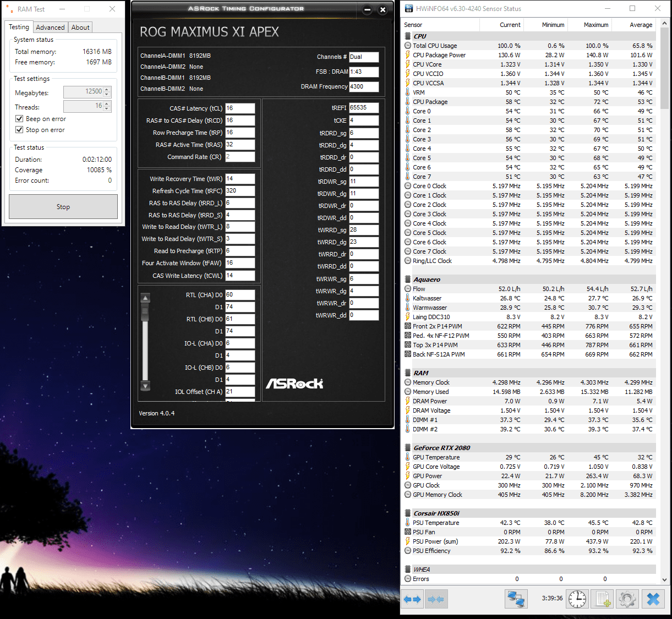
Task: Reset the elapsed time clock icon in HWiNFO
Action: [x=577, y=599]
